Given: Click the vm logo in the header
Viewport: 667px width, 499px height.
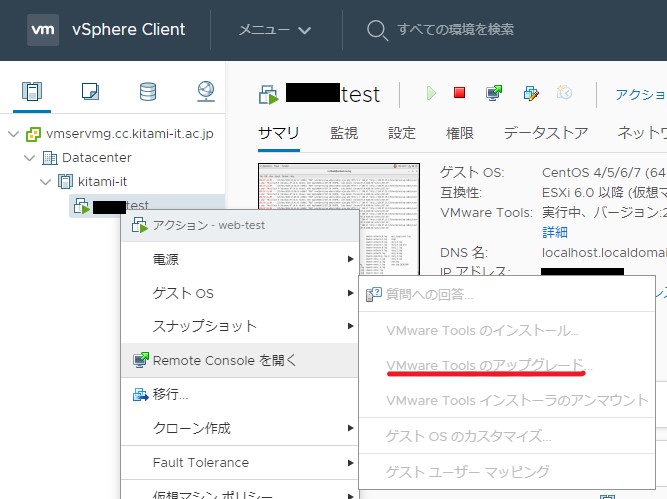Looking at the screenshot, I should click(43, 29).
